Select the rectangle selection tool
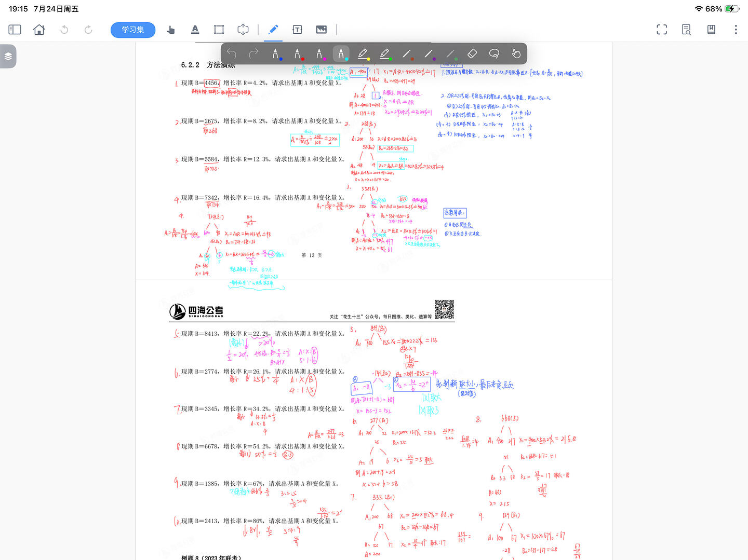748x560 pixels. 219,30
